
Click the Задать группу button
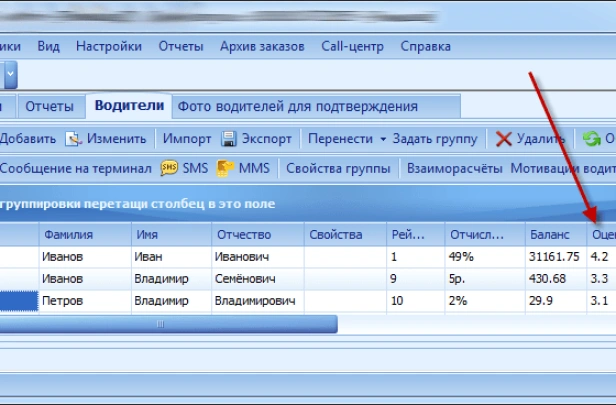(435, 139)
